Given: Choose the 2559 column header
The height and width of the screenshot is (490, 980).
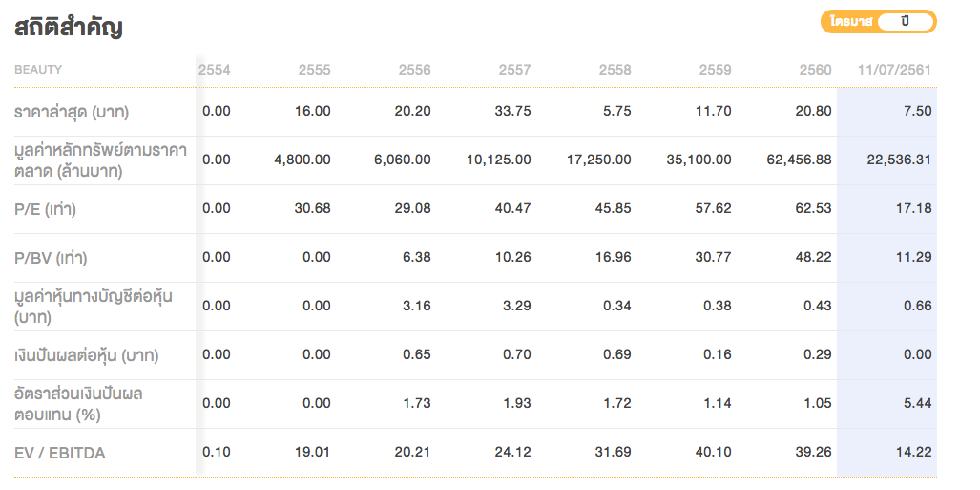Looking at the screenshot, I should [x=715, y=70].
